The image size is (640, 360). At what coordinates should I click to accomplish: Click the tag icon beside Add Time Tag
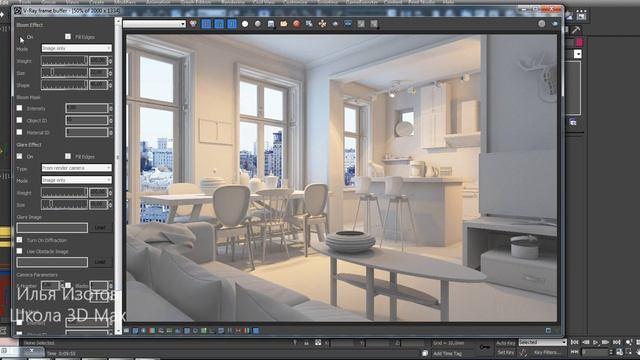tap(425, 353)
